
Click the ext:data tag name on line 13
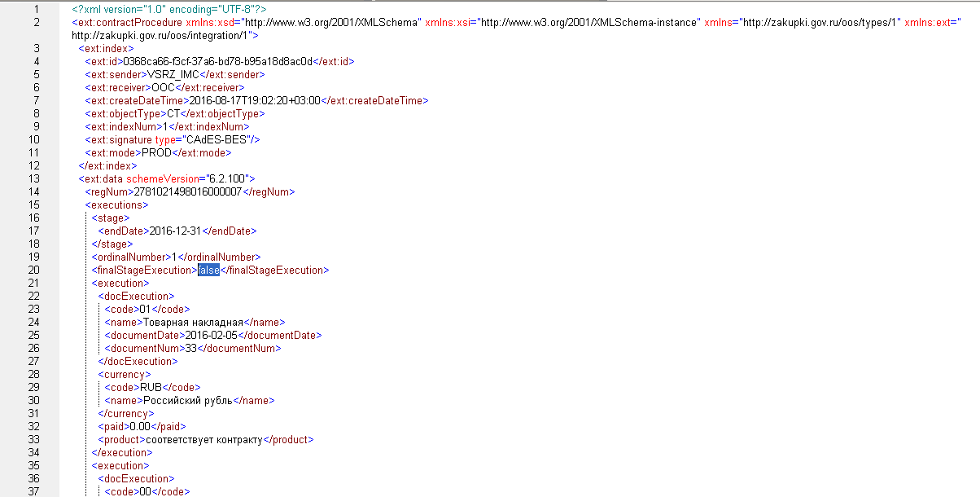coord(103,178)
